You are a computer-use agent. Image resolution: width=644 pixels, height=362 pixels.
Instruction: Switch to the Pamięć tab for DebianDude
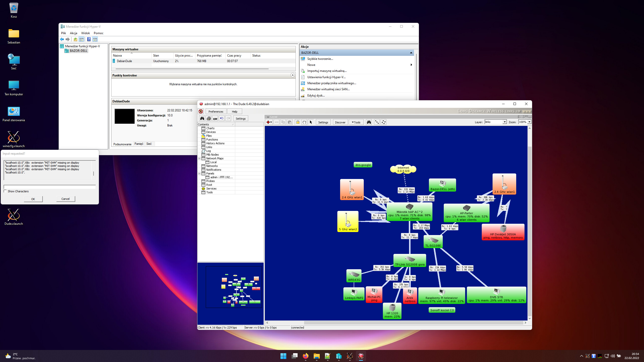139,144
